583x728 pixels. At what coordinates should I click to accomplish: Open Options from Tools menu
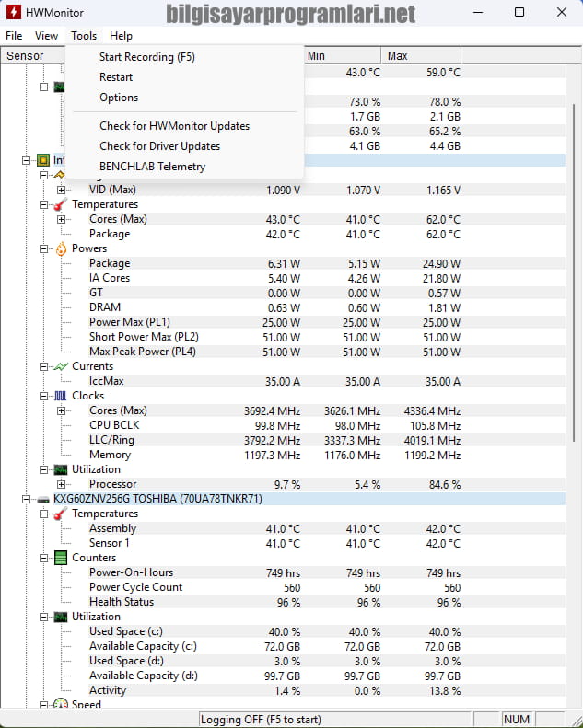119,98
